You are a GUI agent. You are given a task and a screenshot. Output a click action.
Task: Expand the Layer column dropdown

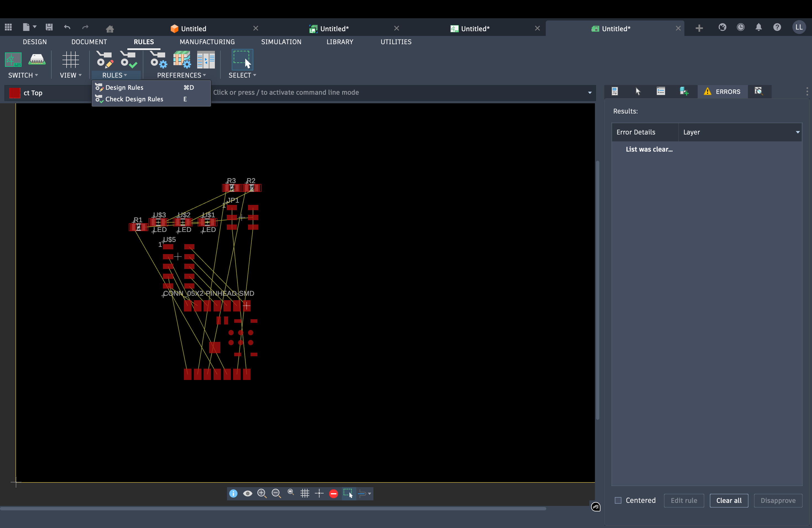click(x=797, y=132)
